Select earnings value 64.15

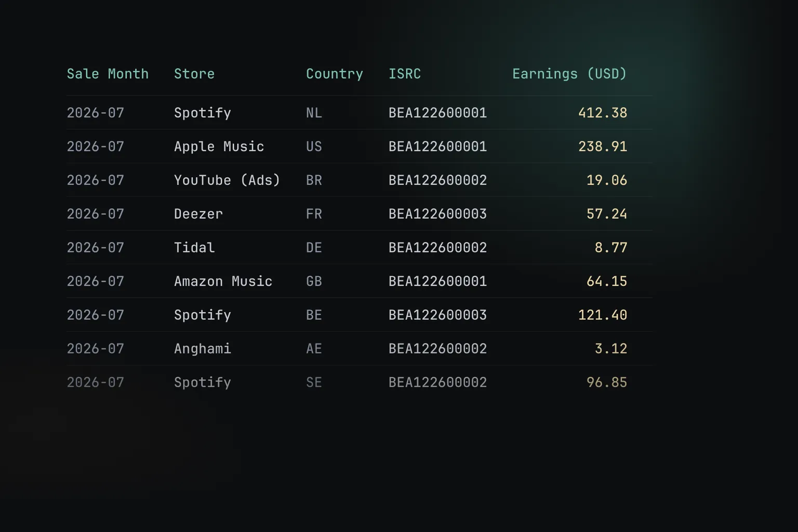pos(607,282)
